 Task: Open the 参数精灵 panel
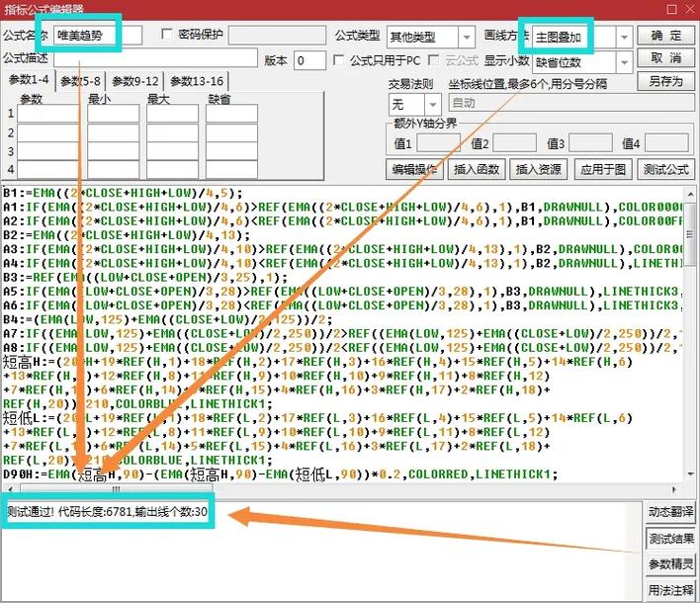point(671,564)
